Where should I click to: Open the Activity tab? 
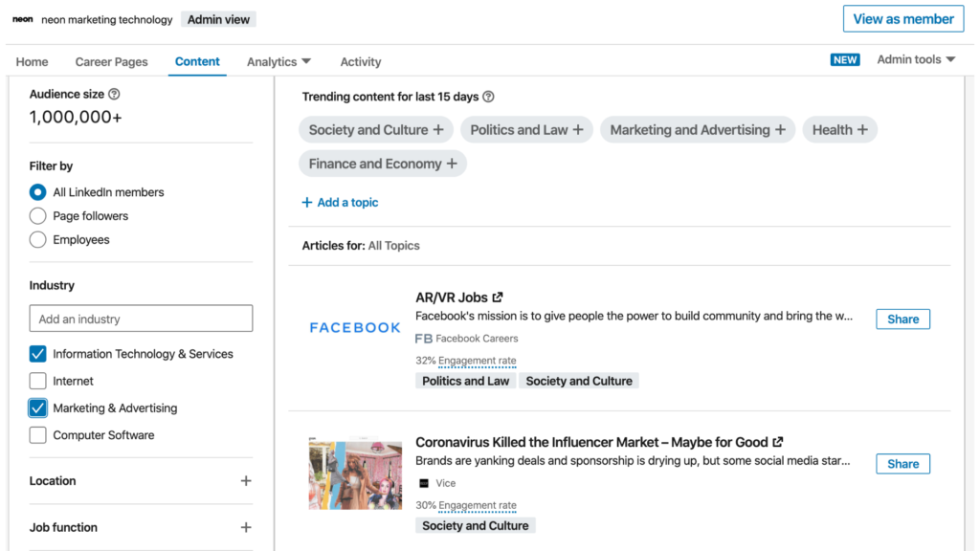361,62
